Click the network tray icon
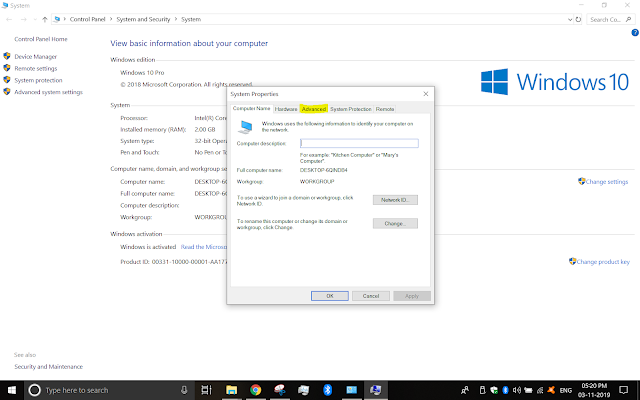This screenshot has height=400, width=640. coord(540,390)
